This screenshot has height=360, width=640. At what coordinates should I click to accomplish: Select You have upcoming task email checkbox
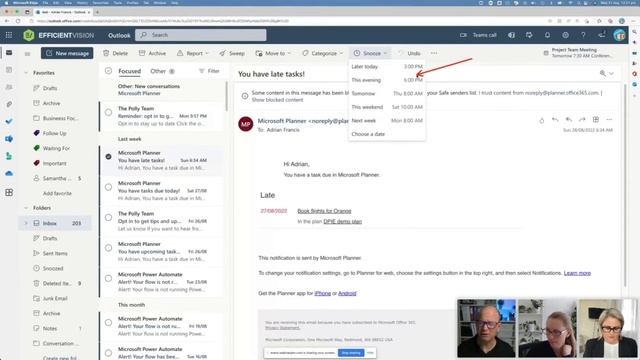click(108, 248)
